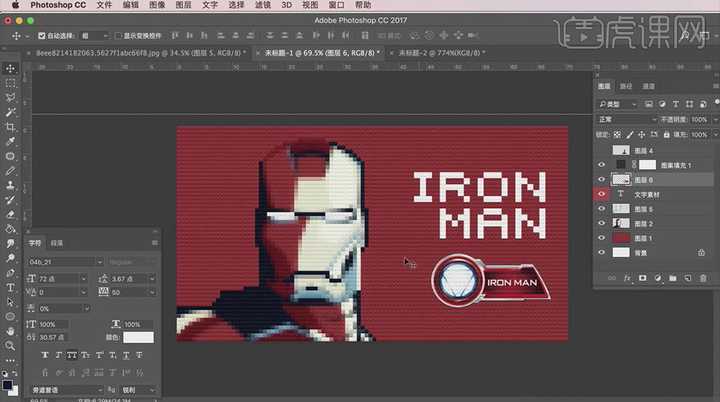Toggle the Show Transform Controls checkbox
Viewport: 720px width, 402px height.
point(118,35)
